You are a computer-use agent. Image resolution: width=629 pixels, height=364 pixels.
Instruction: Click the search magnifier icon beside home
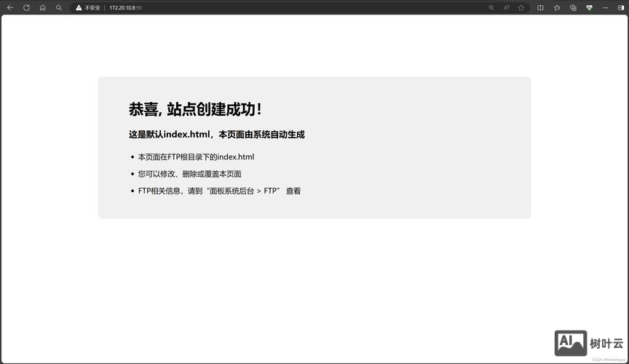click(x=58, y=7)
